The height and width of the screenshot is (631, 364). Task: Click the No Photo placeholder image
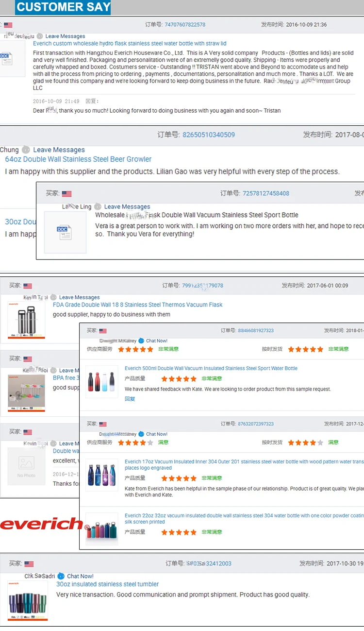26,466
